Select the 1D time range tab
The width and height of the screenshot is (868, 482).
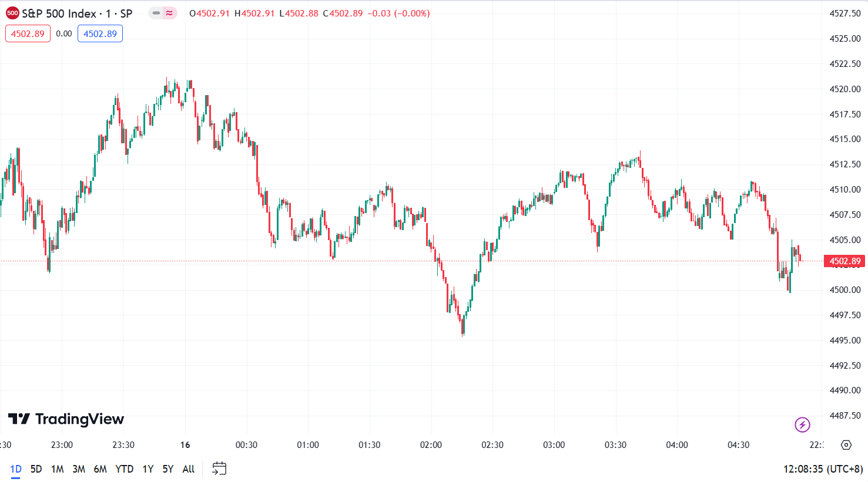pyautogui.click(x=16, y=469)
